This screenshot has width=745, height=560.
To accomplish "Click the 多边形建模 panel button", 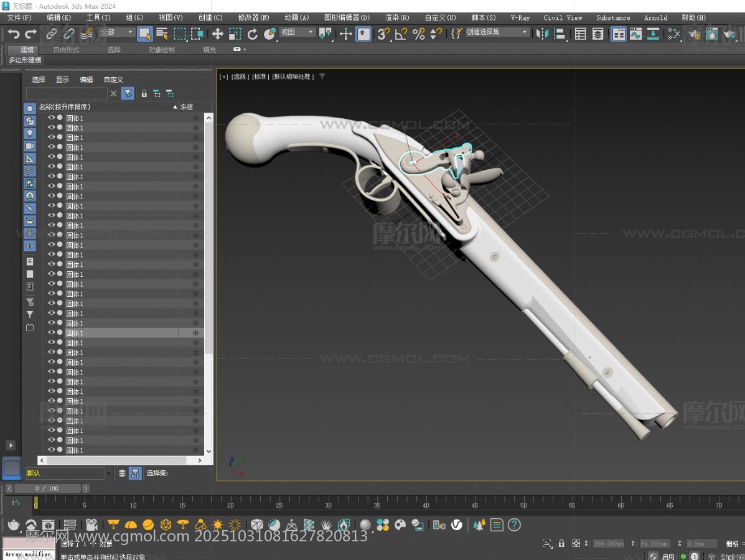I will (x=25, y=60).
